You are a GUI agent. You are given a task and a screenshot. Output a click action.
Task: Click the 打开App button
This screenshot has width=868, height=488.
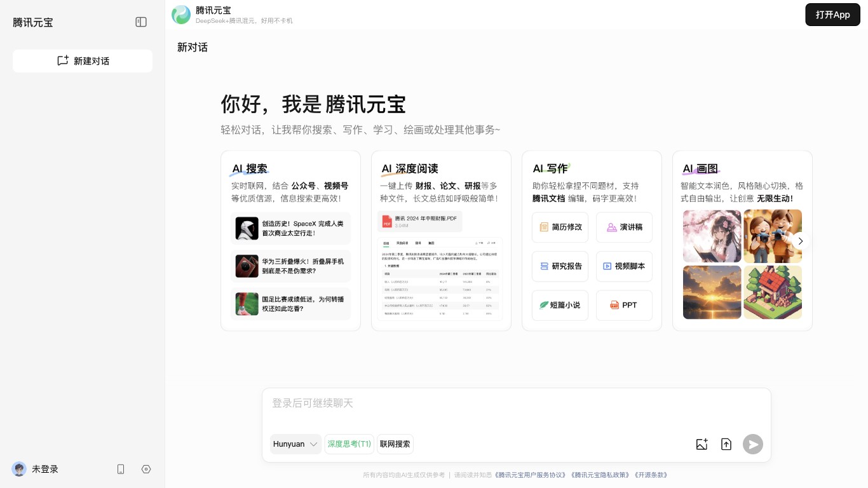click(x=832, y=15)
